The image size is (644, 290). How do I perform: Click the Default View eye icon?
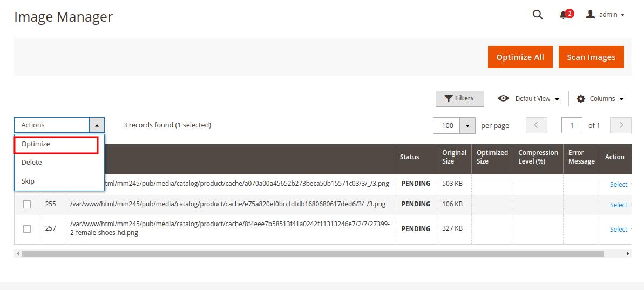coord(504,99)
